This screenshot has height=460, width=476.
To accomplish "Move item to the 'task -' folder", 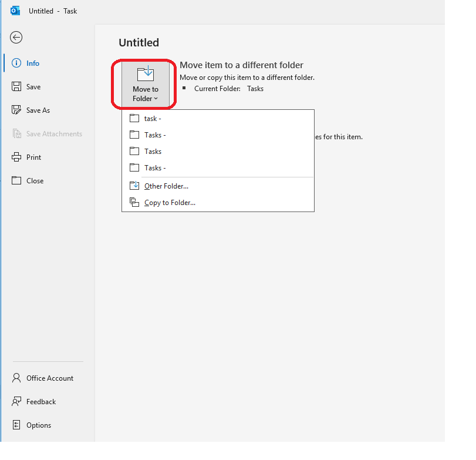I will pyautogui.click(x=218, y=119).
